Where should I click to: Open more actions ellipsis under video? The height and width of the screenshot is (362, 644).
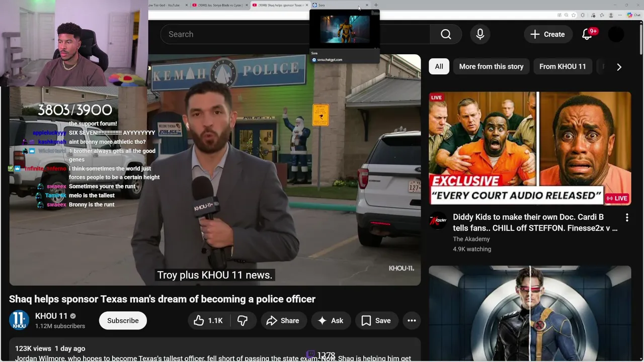[412, 320]
